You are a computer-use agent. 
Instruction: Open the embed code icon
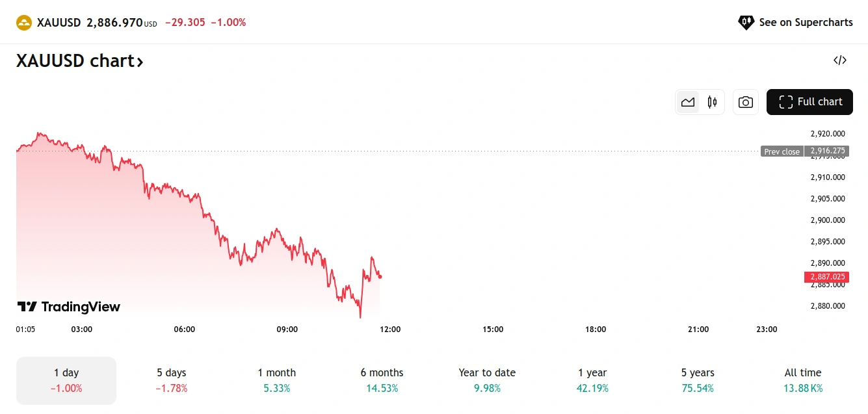840,60
